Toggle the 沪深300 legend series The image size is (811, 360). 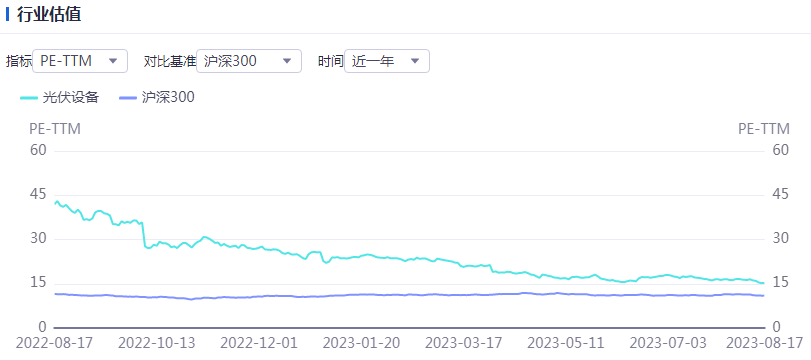pos(157,97)
